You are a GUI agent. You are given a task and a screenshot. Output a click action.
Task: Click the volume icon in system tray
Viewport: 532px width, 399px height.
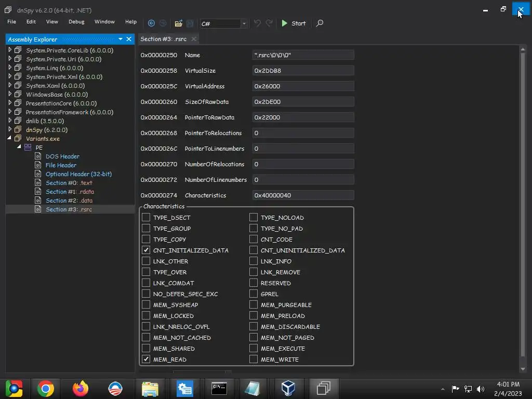click(x=481, y=389)
